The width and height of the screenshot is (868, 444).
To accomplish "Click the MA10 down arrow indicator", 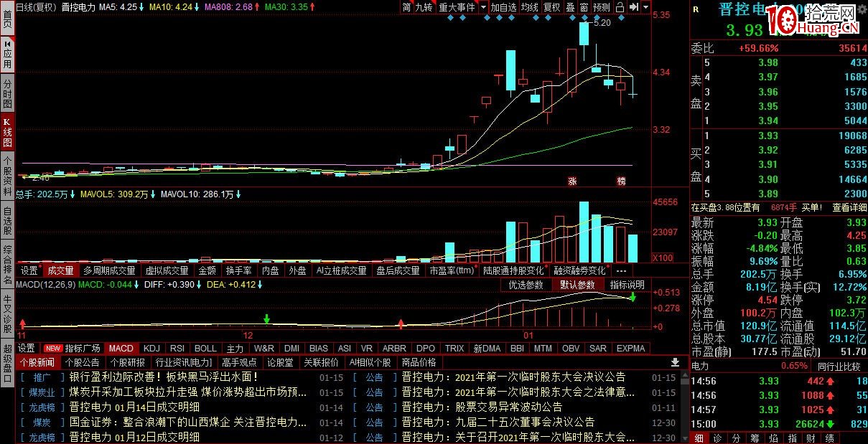I will point(197,6).
